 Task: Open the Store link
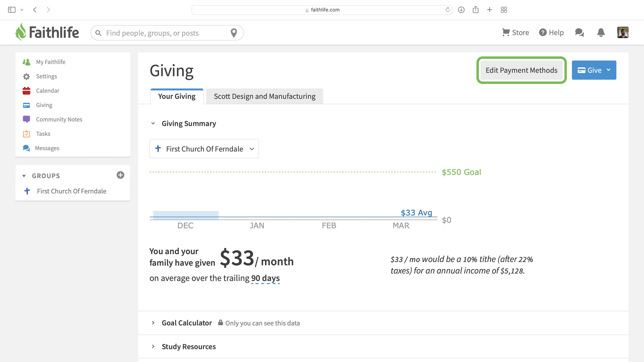[x=521, y=33]
